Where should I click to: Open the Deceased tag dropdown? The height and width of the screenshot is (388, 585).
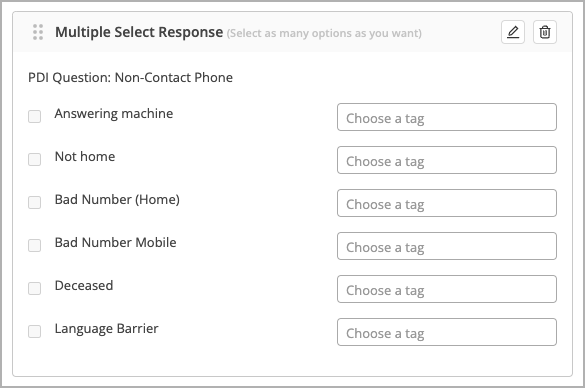coord(447,289)
